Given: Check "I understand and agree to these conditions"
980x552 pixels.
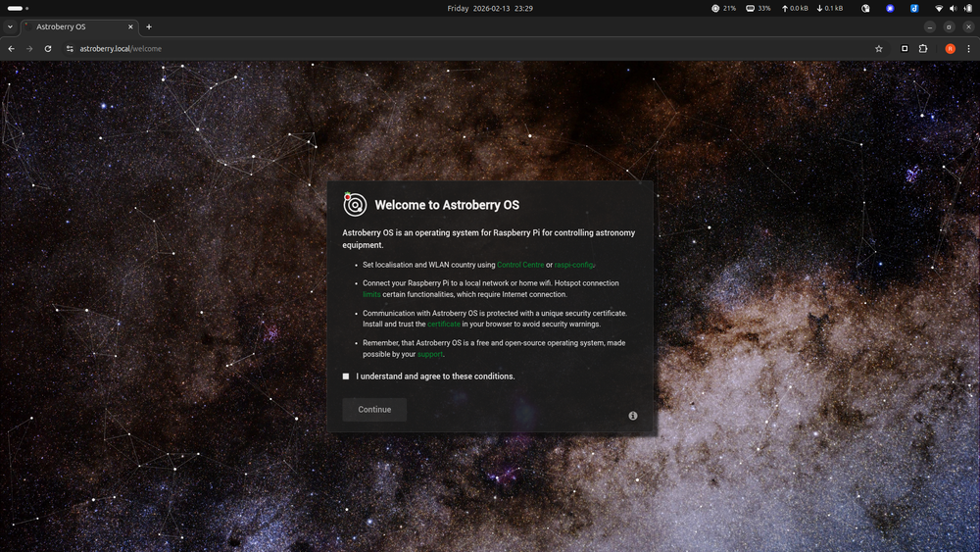Looking at the screenshot, I should point(346,376).
